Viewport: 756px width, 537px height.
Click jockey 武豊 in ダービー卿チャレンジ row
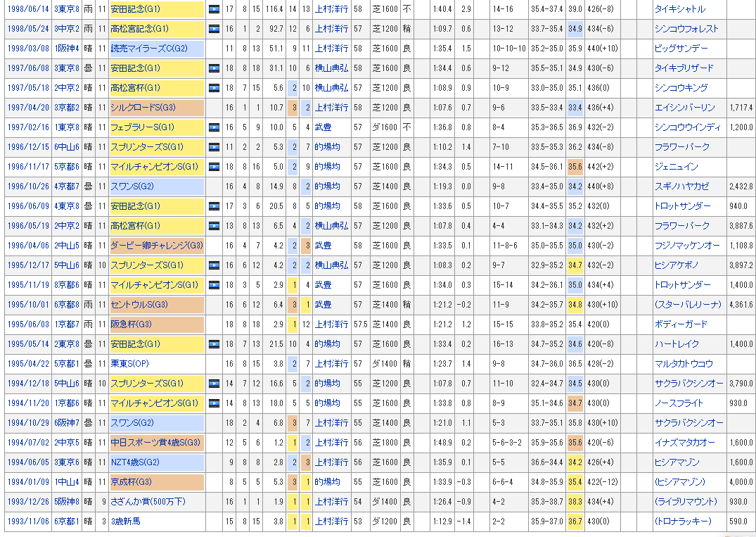323,246
